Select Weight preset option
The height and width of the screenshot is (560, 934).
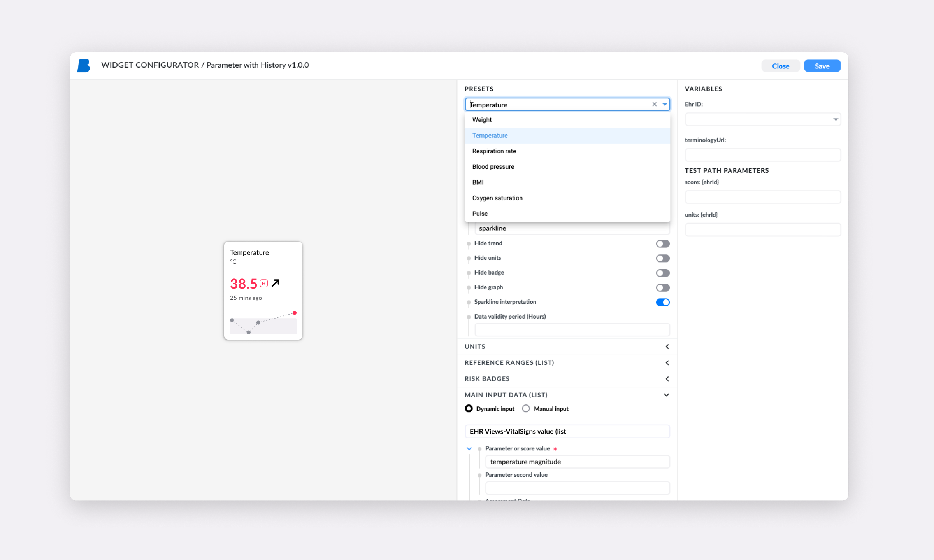coord(567,120)
